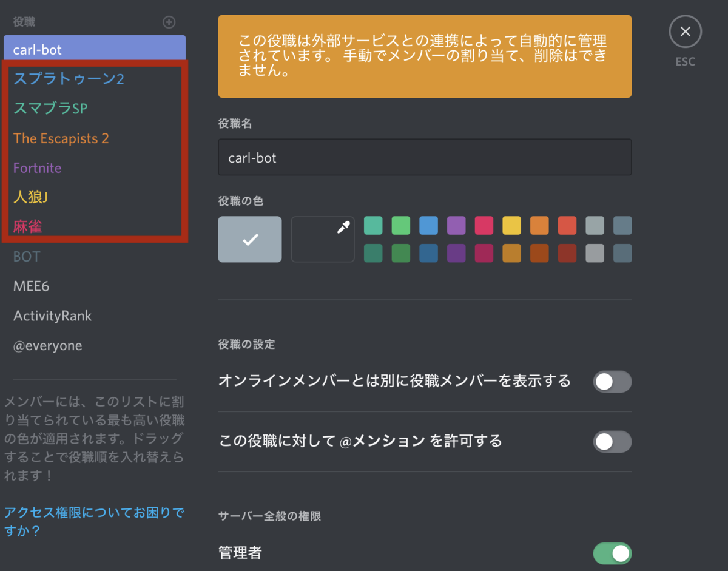Select the @everyone role
Image resolution: width=728 pixels, height=571 pixels.
tap(48, 346)
